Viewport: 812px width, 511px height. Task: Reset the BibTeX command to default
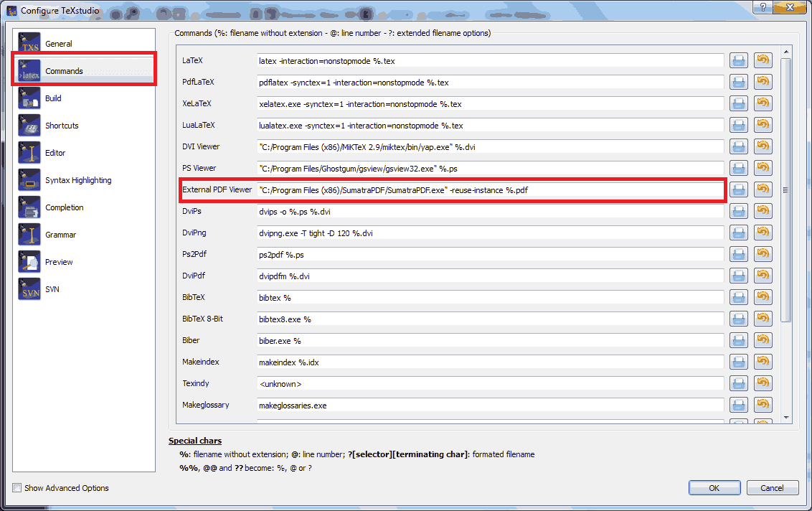[x=763, y=297]
